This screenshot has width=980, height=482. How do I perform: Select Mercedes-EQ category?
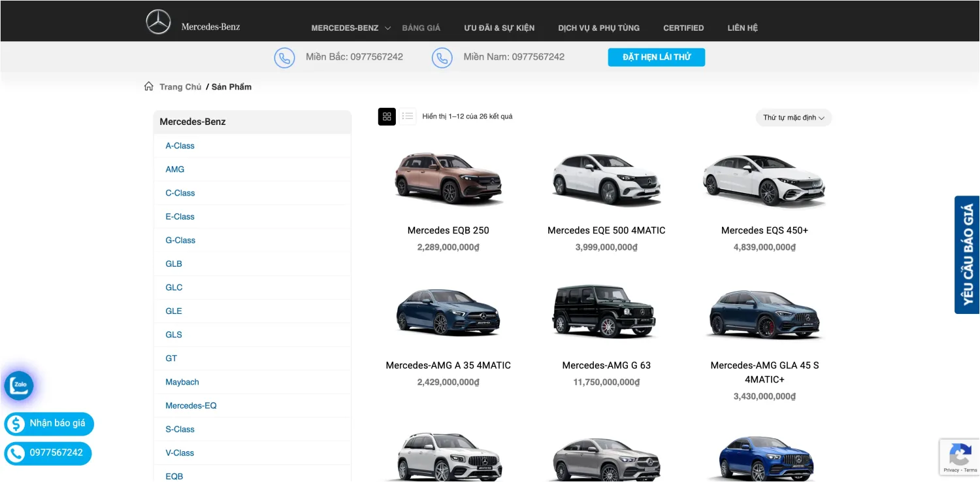191,405
